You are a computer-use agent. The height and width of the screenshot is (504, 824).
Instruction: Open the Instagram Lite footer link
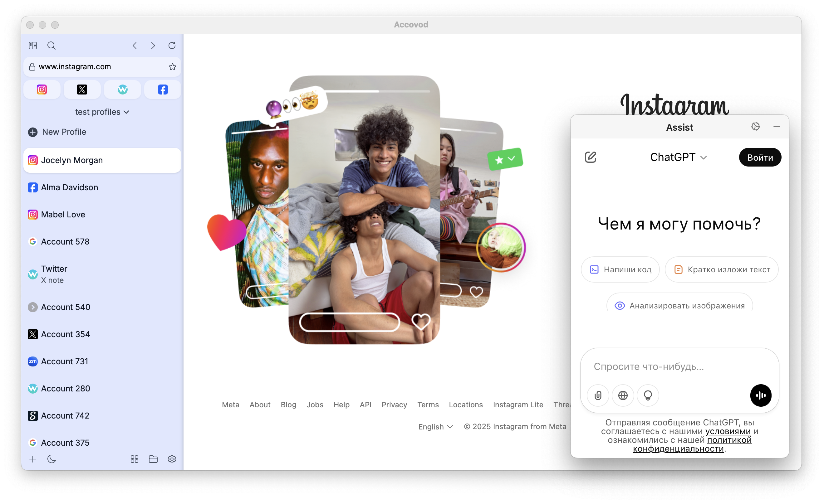click(x=518, y=405)
